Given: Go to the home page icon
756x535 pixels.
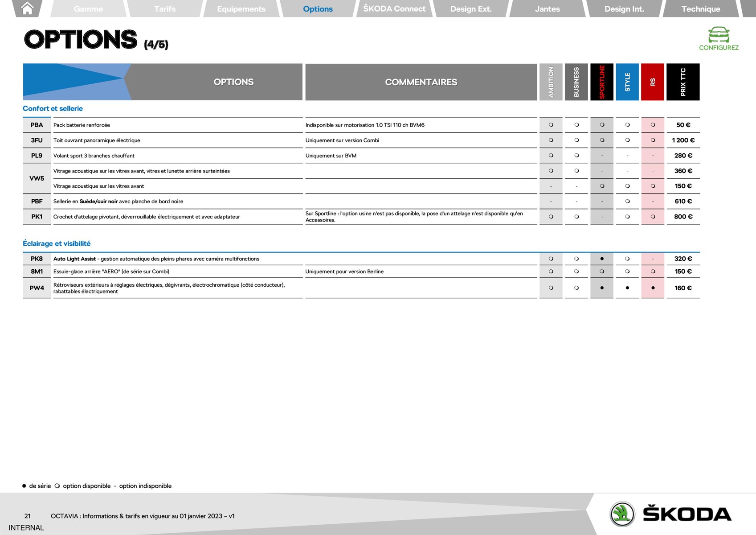Looking at the screenshot, I should [27, 8].
